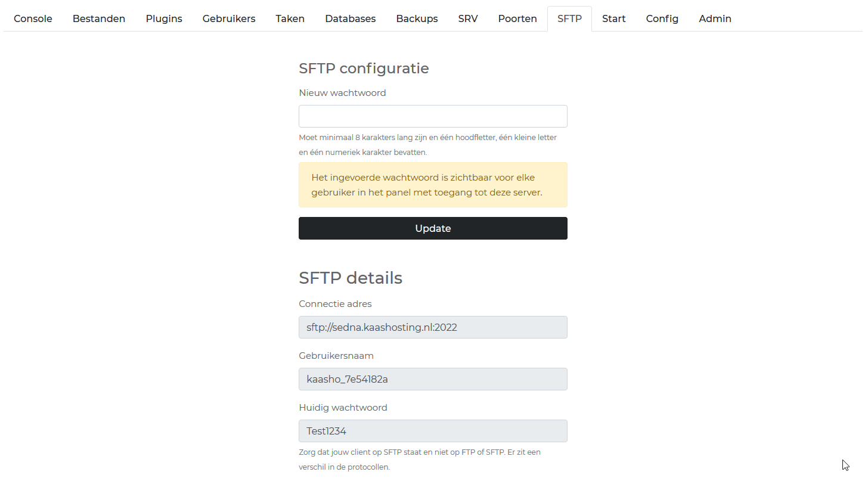Image resolution: width=868 pixels, height=481 pixels.
Task: Click the Gebruikersnaam field
Action: click(x=433, y=379)
